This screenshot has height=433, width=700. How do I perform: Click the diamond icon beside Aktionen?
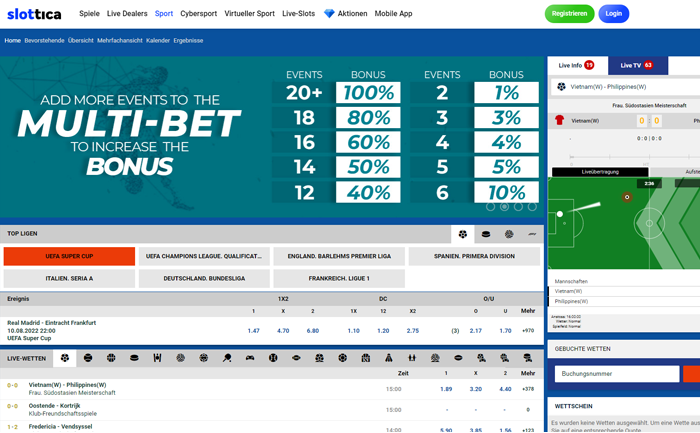(x=329, y=14)
